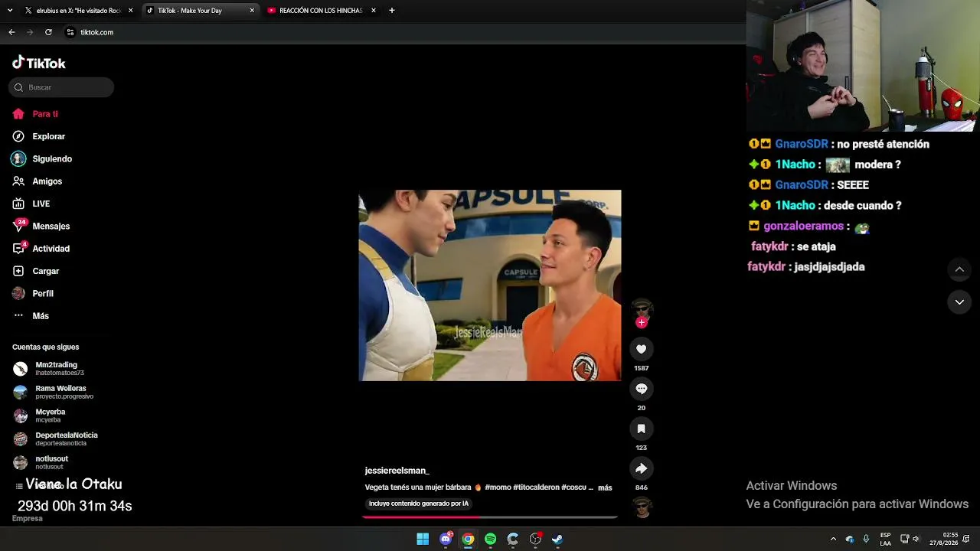Open the spinning sound disc beside the video
Image resolution: width=980 pixels, height=551 pixels.
[642, 507]
